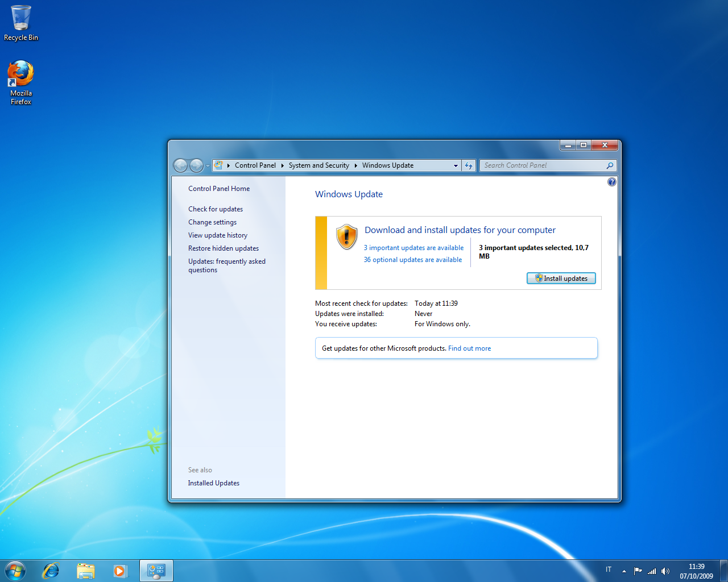Viewport: 728px width, 582px height.
Task: Click the yellow shield warning icon
Action: [346, 236]
